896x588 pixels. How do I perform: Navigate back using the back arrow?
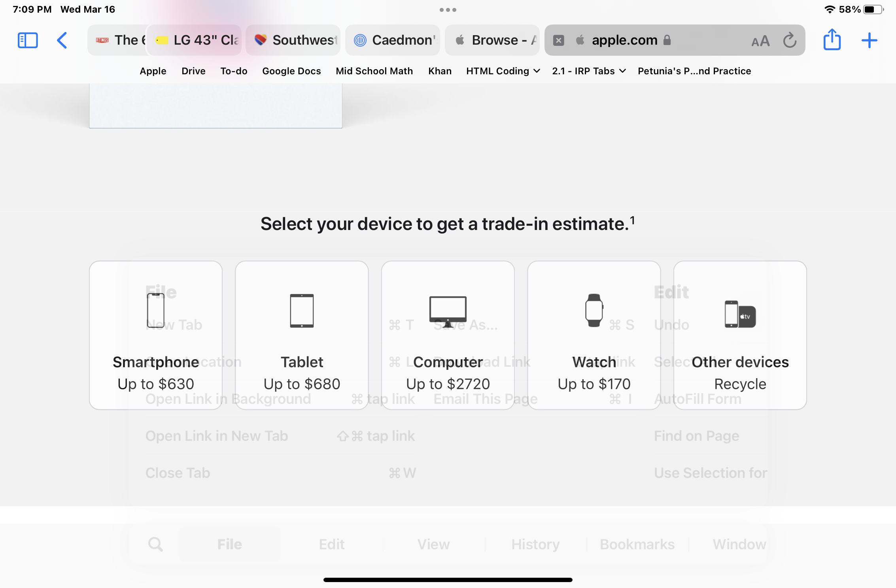coord(62,40)
